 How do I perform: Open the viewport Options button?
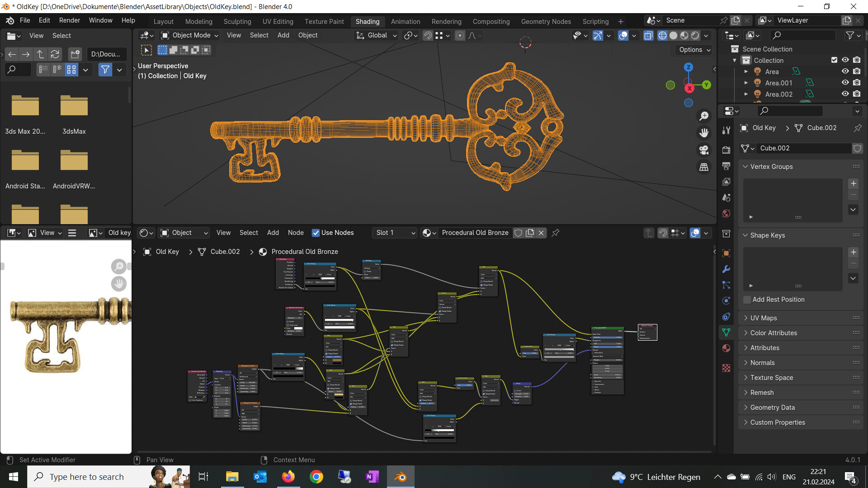point(694,50)
